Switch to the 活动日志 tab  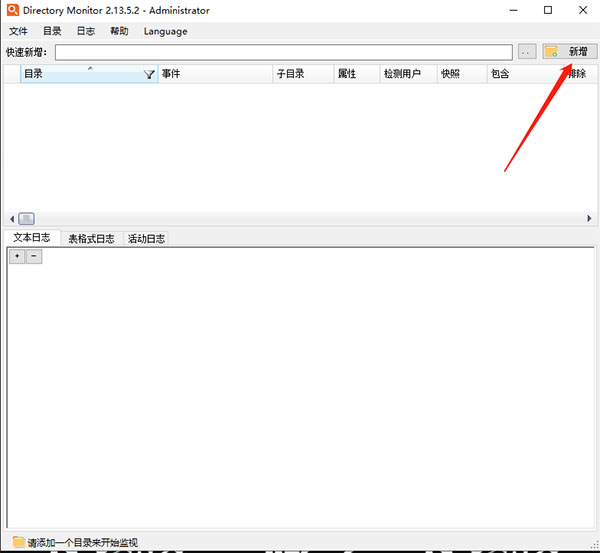pos(146,239)
